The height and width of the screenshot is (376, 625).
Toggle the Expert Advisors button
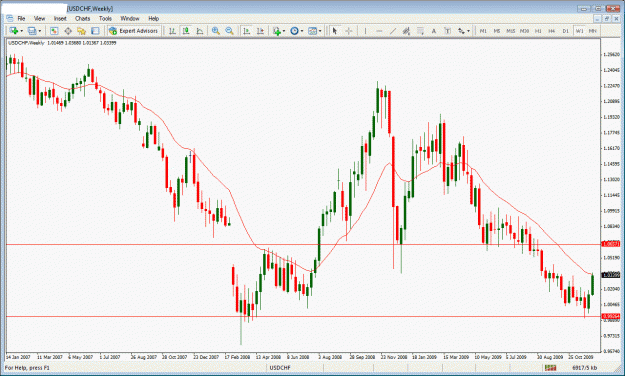[133, 31]
